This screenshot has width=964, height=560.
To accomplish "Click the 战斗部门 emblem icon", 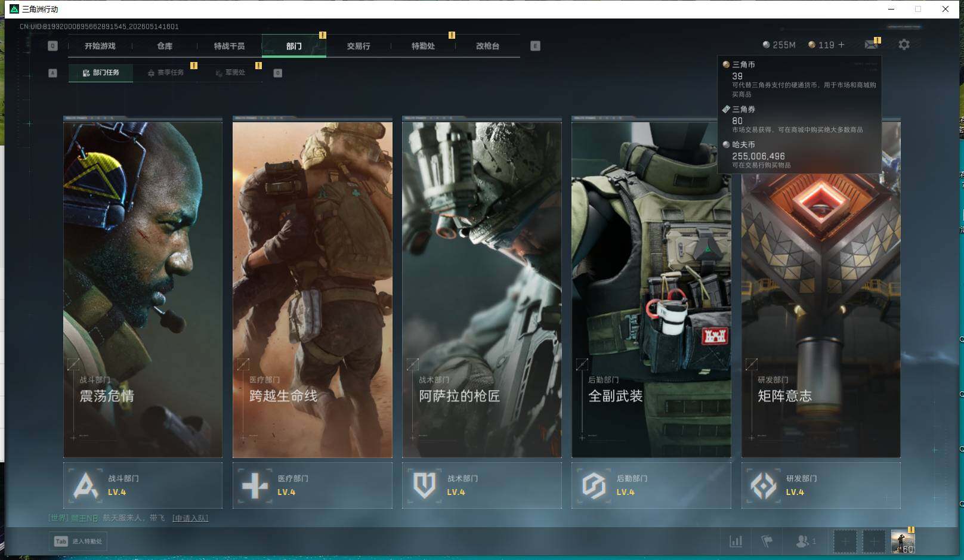I will coord(85,485).
